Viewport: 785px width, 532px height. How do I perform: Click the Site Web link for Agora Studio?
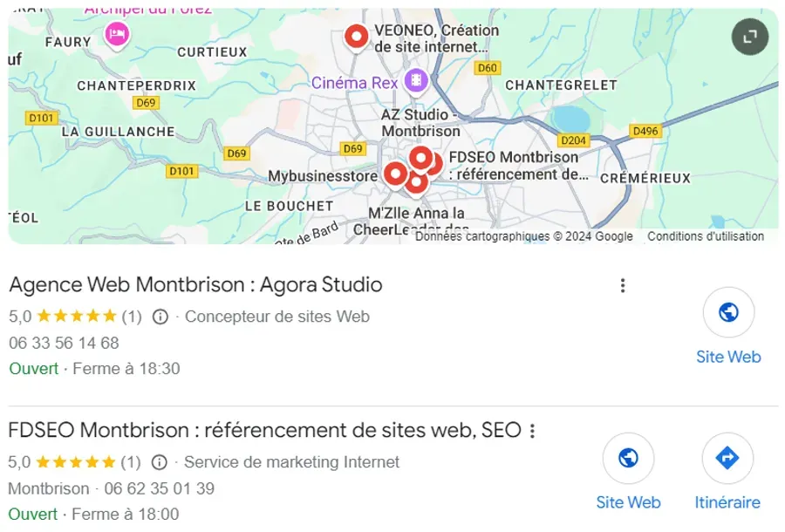tap(729, 357)
